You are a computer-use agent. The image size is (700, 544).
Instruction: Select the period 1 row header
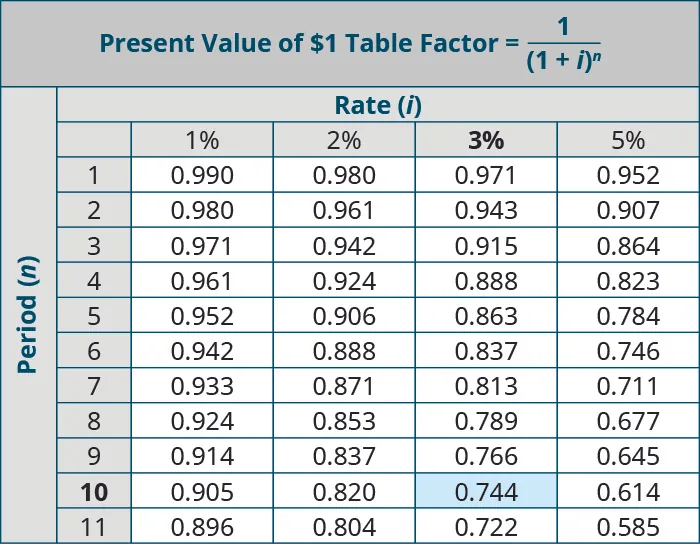94,176
